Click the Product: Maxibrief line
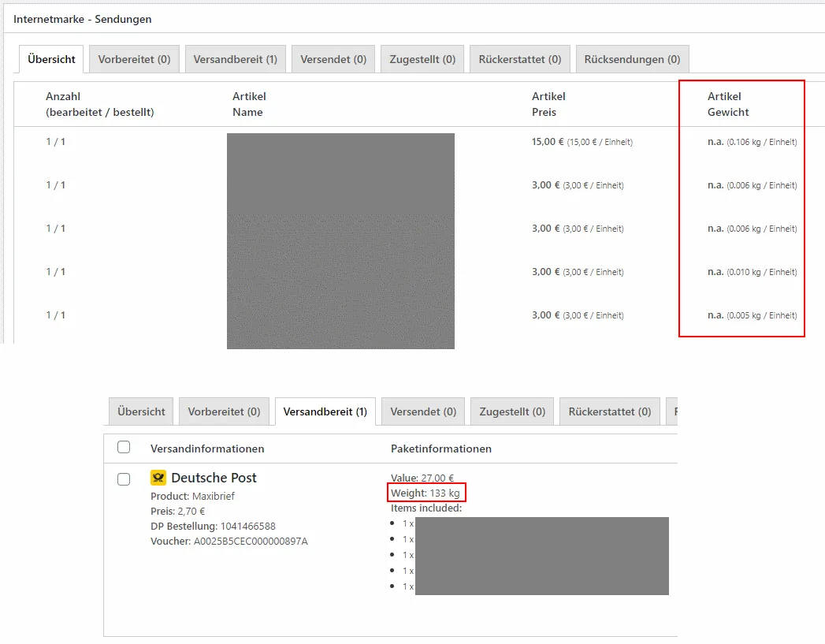The height and width of the screenshot is (644, 825). pos(192,496)
